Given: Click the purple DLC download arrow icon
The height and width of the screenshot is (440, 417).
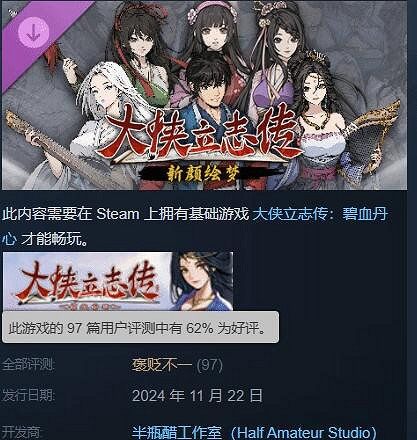Looking at the screenshot, I should pyautogui.click(x=34, y=32).
